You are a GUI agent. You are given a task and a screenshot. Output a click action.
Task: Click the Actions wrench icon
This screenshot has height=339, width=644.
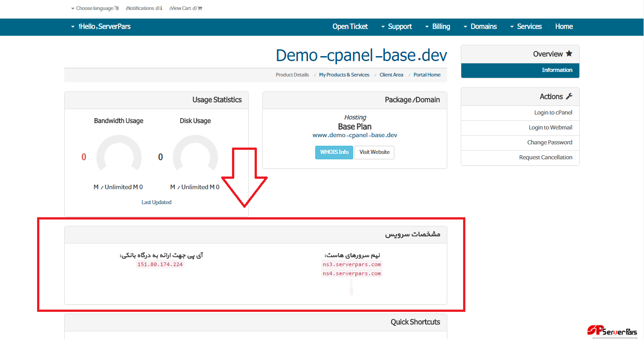[569, 96]
